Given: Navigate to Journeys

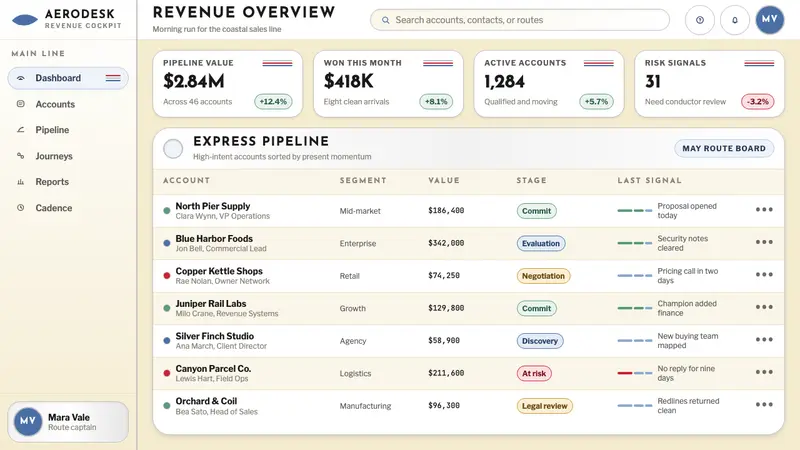Looking at the screenshot, I should click(x=68, y=156).
